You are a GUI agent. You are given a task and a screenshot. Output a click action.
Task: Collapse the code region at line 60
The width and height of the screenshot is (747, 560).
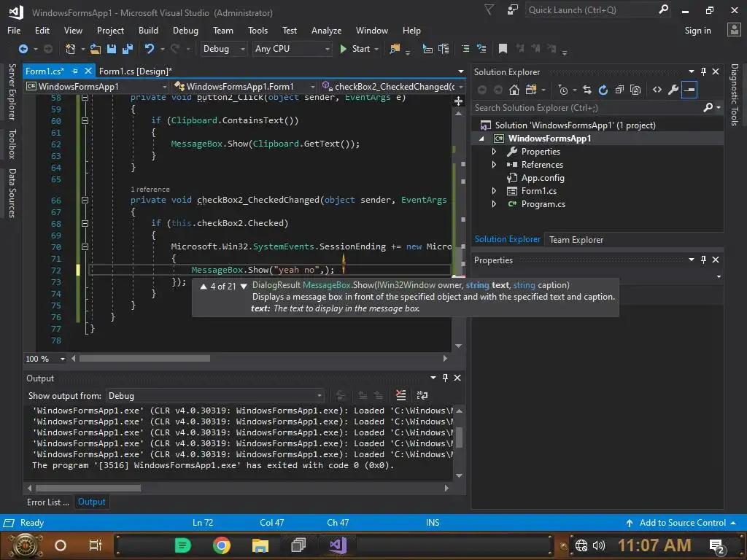click(x=85, y=120)
